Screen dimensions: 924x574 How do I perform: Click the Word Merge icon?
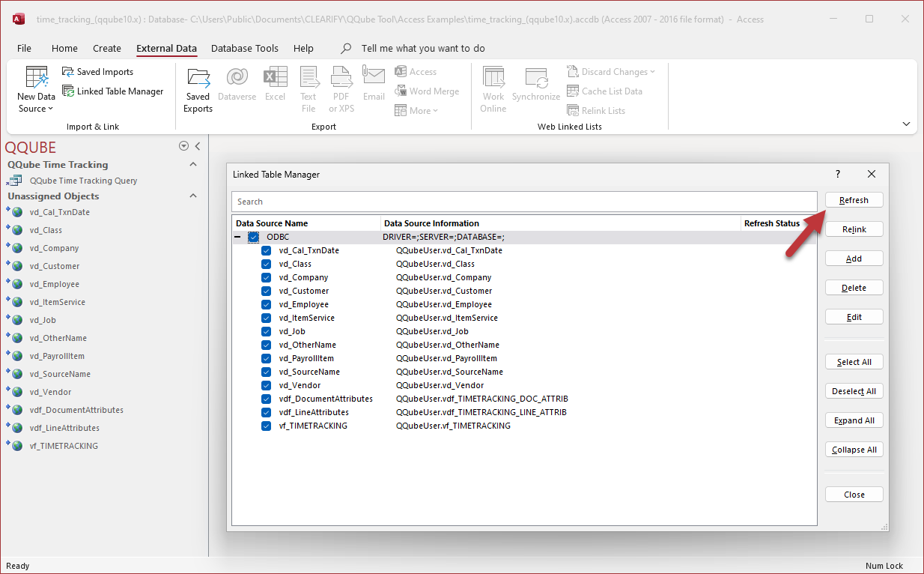pyautogui.click(x=401, y=91)
